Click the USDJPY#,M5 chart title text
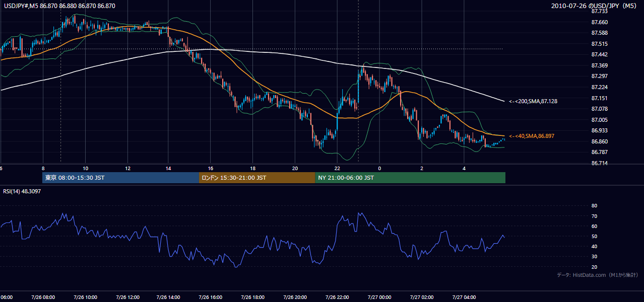Image resolution: width=644 pixels, height=302 pixels. pos(58,6)
